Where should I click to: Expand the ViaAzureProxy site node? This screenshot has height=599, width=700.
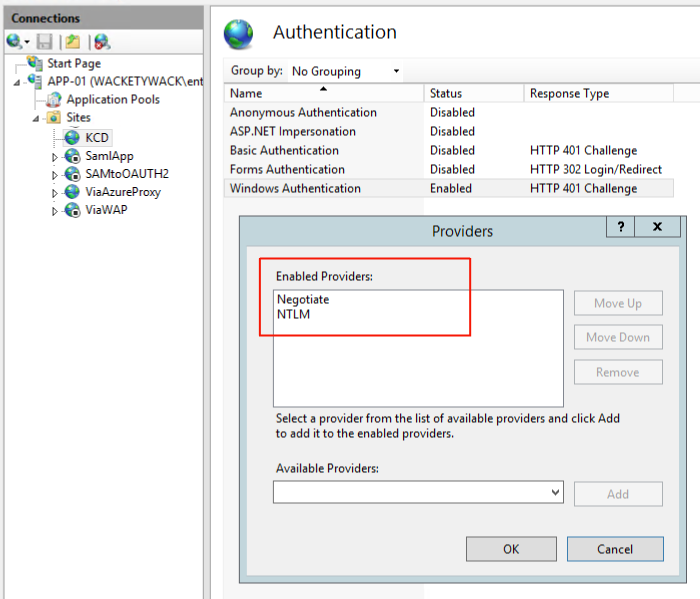(x=55, y=193)
